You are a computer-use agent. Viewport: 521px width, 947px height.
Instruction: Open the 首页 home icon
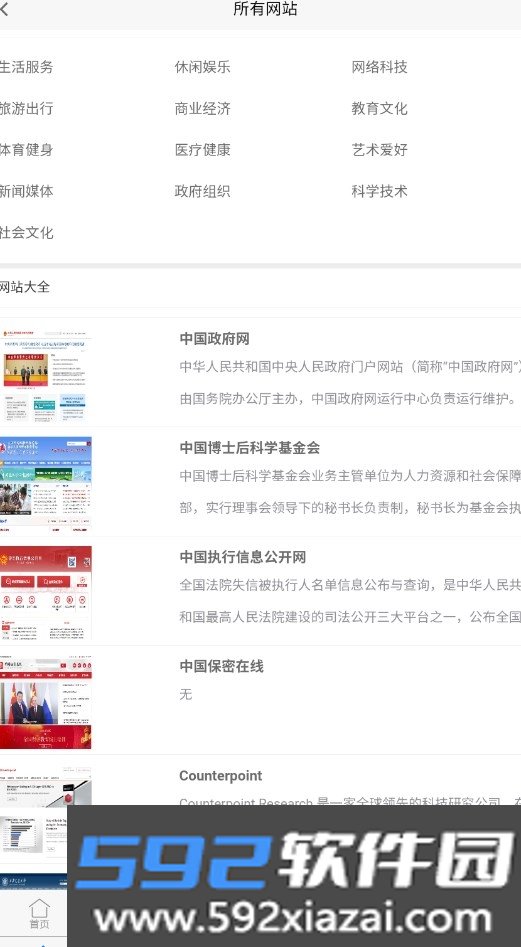[x=39, y=914]
